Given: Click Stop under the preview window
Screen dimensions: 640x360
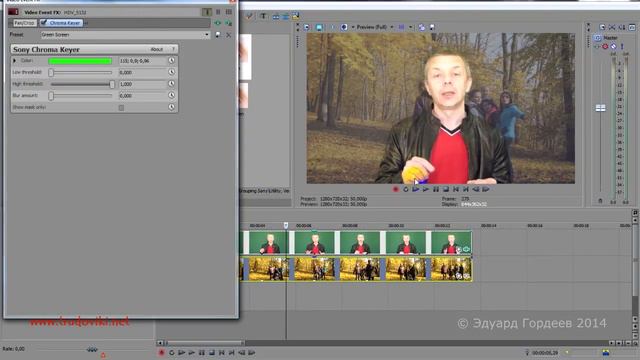Looking at the screenshot, I should coord(446,189).
